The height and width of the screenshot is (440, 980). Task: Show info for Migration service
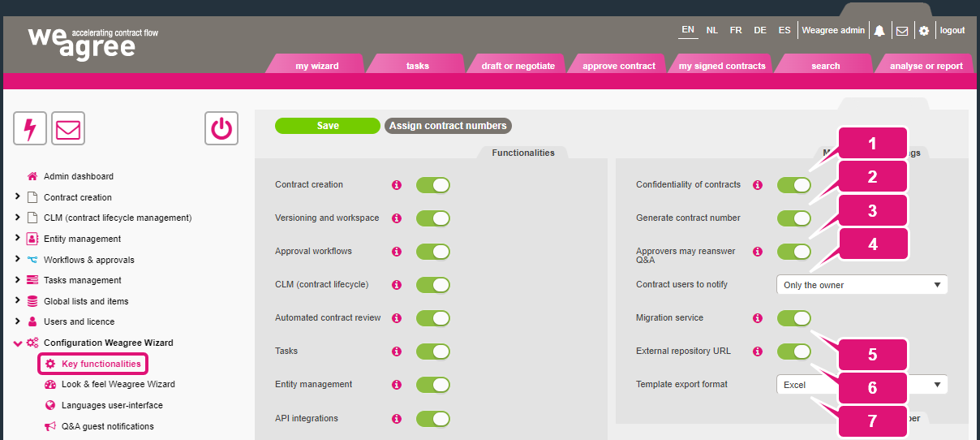point(758,318)
